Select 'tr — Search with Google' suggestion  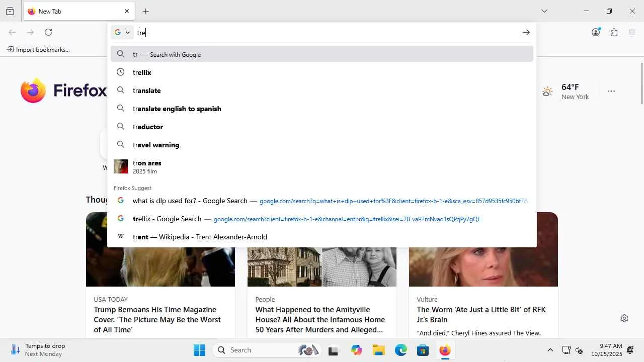click(322, 54)
